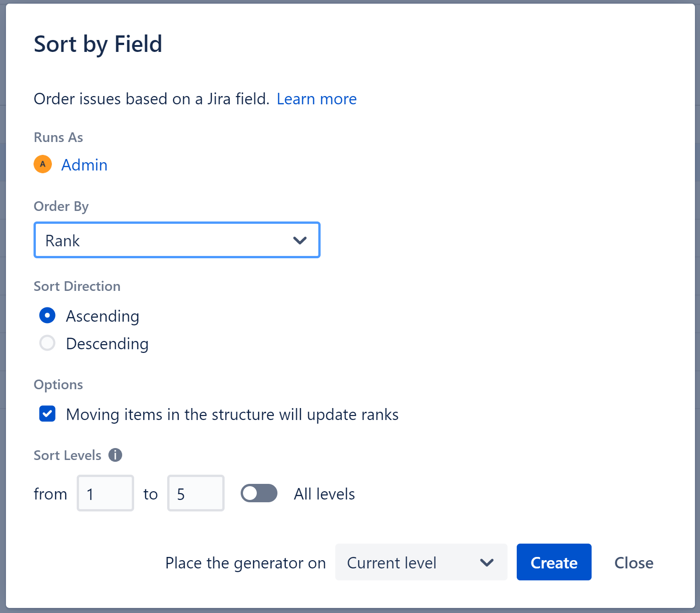Open the Order By dropdown
The height and width of the screenshot is (613, 700).
[177, 240]
